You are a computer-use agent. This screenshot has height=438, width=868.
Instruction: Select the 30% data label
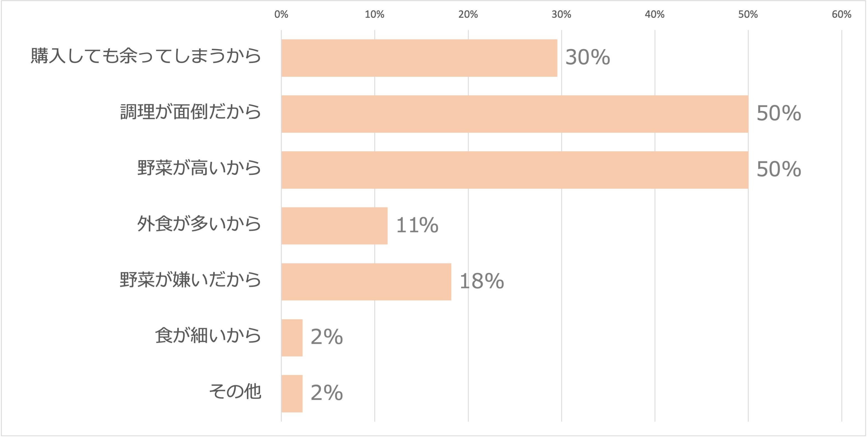[588, 57]
